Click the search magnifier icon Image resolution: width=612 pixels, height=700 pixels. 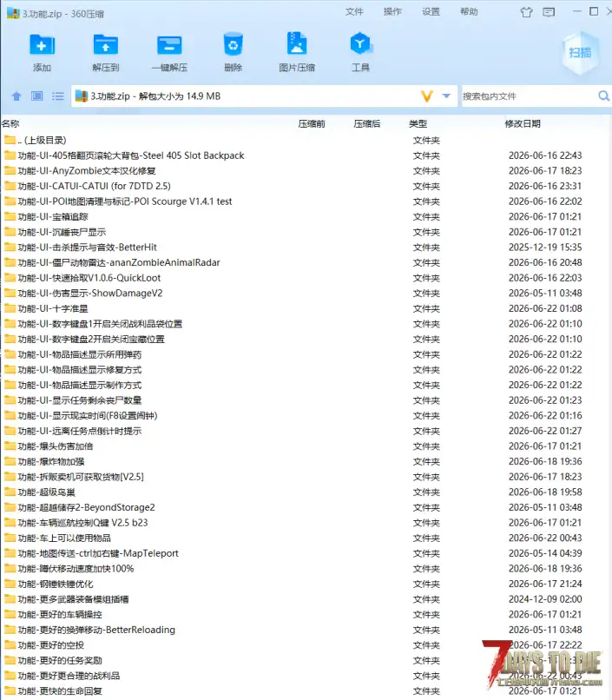pos(603,96)
